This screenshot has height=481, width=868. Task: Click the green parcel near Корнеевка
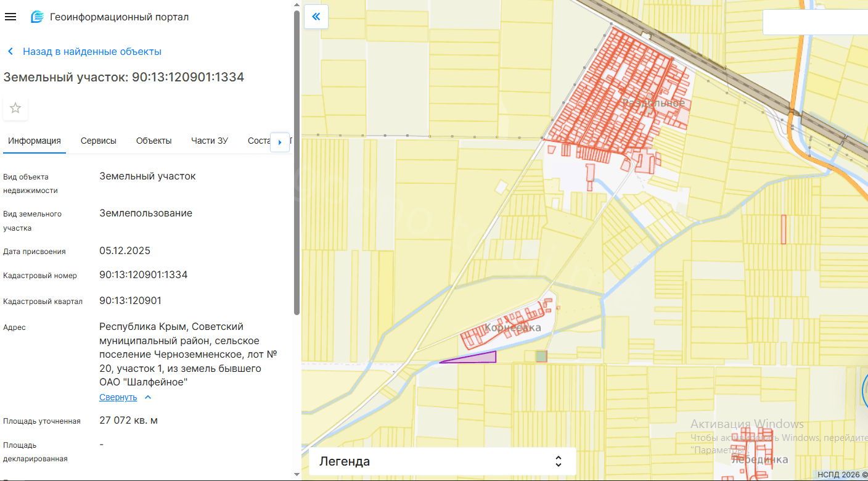[541, 356]
